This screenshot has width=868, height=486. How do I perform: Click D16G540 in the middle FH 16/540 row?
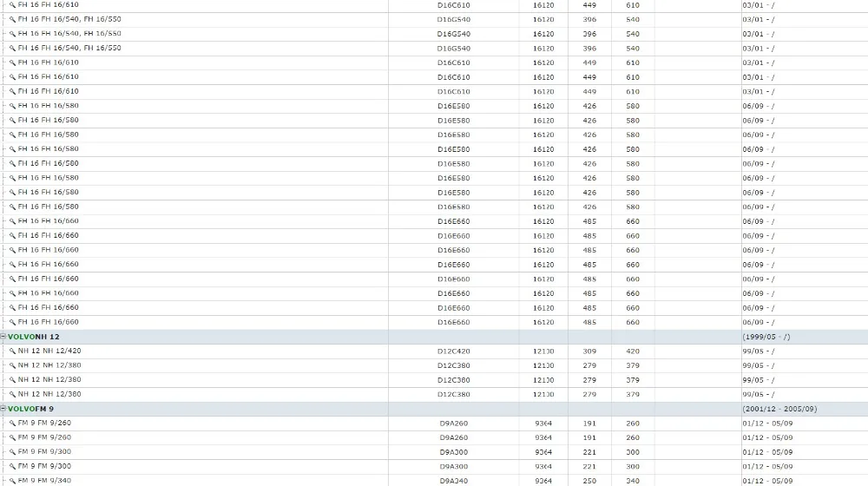(x=453, y=34)
